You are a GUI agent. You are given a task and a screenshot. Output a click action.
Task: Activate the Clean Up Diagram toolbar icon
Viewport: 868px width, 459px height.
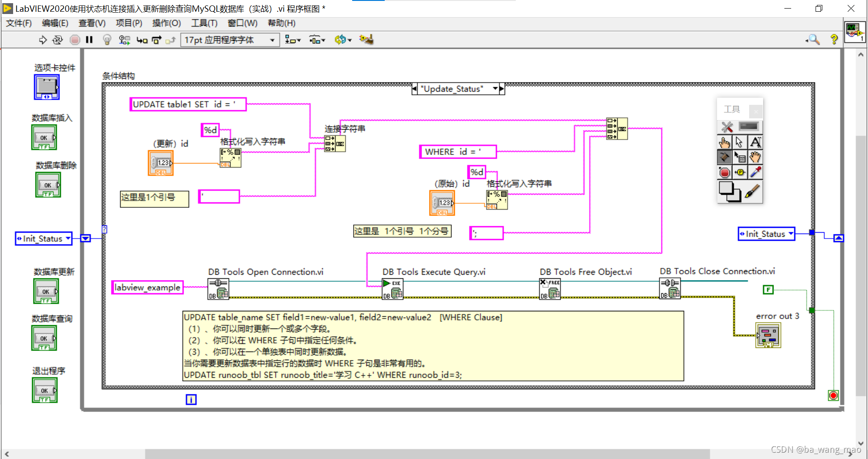366,40
